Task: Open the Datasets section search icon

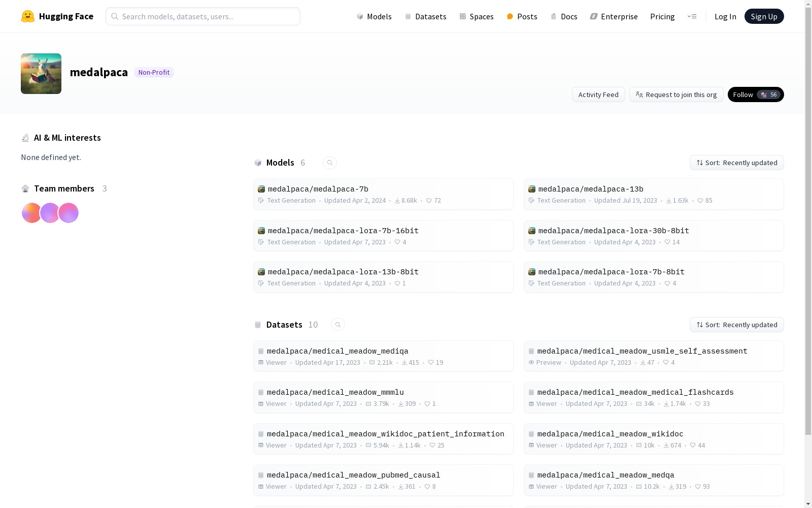Action: pyautogui.click(x=338, y=325)
